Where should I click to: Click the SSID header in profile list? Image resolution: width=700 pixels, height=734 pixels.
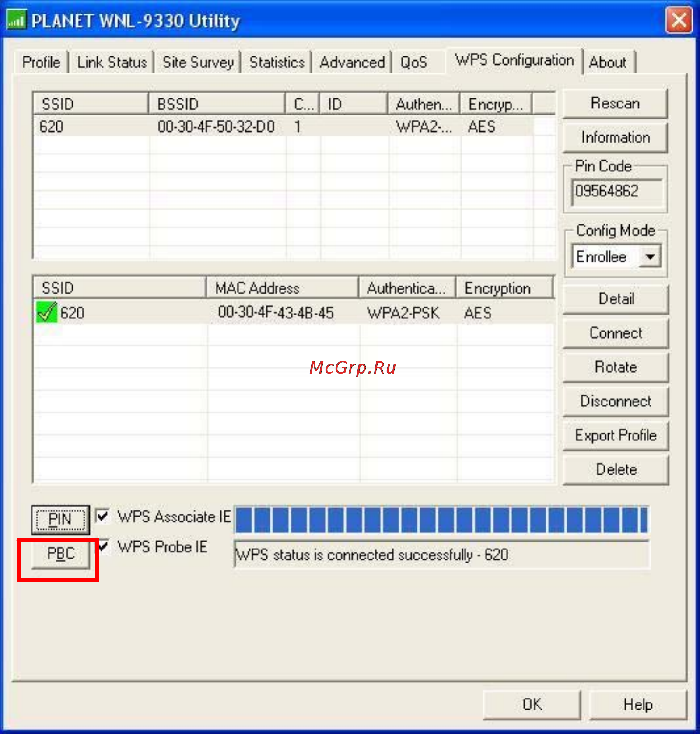coord(120,288)
